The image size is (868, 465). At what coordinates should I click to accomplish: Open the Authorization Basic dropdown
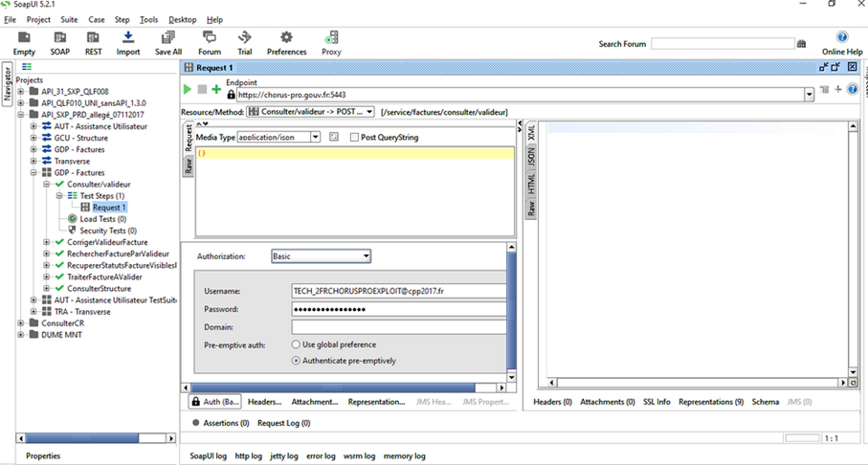(321, 256)
